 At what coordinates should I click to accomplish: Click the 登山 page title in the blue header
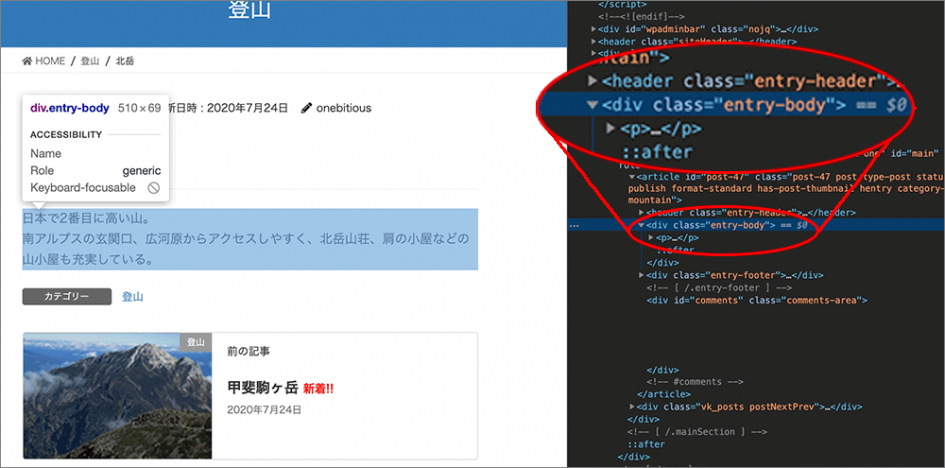pyautogui.click(x=250, y=10)
